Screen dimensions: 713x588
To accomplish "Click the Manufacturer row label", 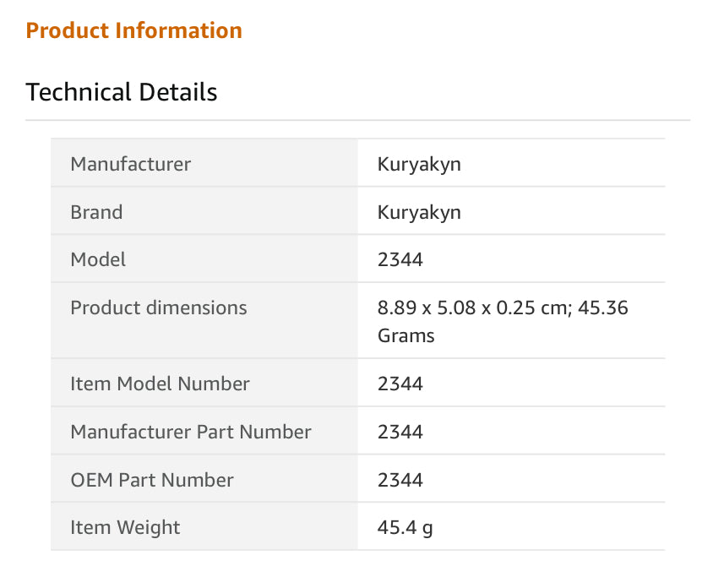I will tap(130, 164).
